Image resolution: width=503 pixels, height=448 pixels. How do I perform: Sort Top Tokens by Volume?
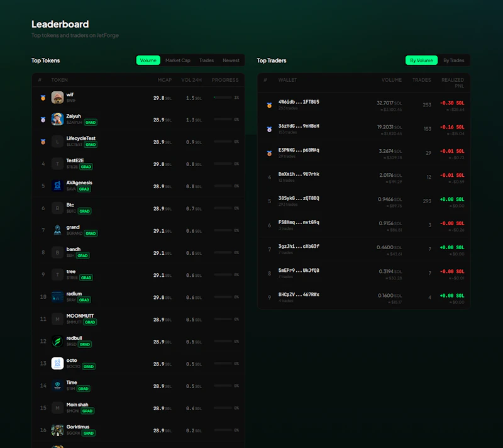(x=148, y=60)
